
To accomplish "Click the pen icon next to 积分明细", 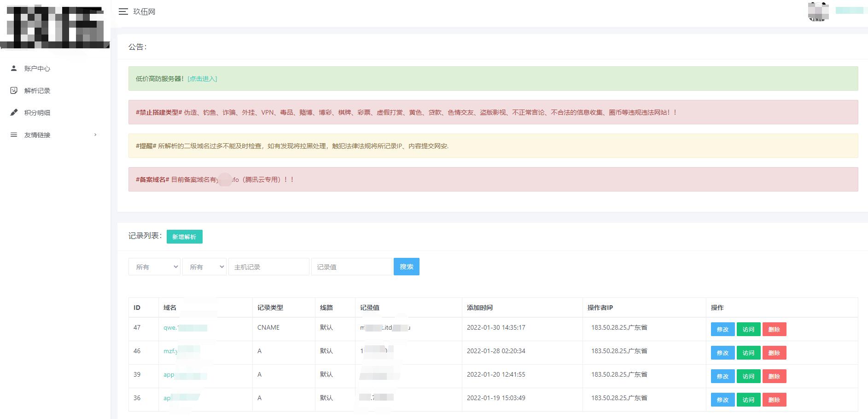I will coord(13,112).
